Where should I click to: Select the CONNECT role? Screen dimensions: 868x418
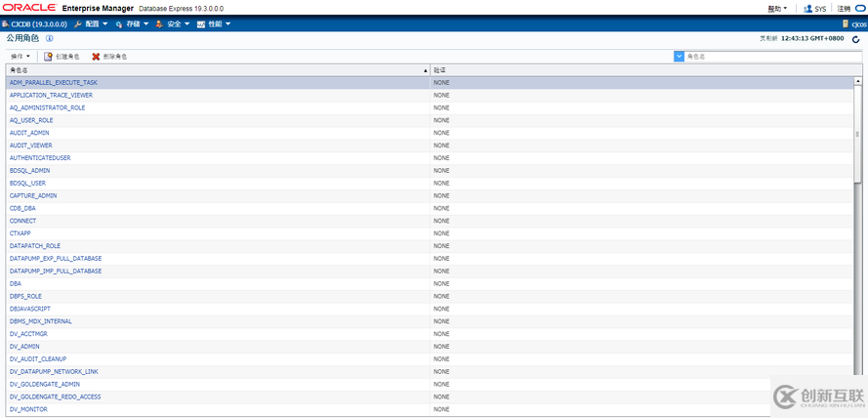[22, 221]
